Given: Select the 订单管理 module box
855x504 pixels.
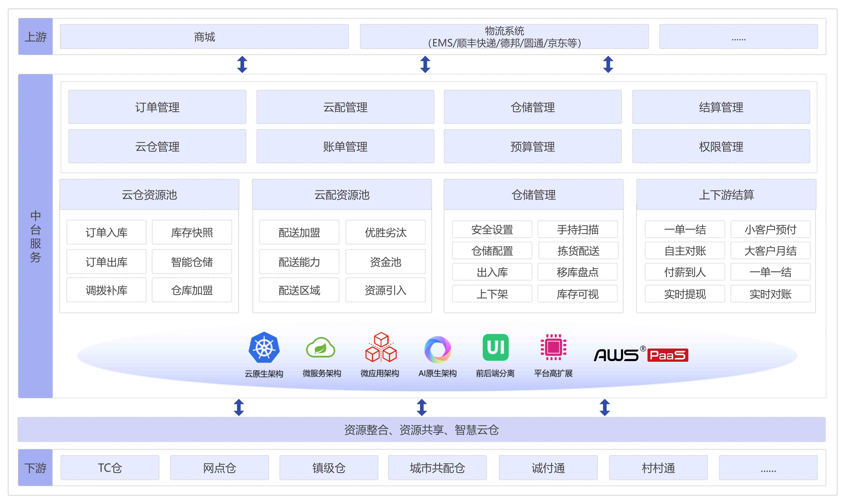Looking at the screenshot, I should [x=157, y=107].
